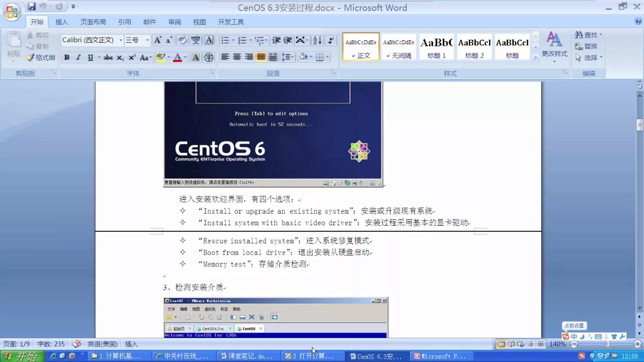
Task: Apply yellow text highlight color
Action: pyautogui.click(x=160, y=57)
